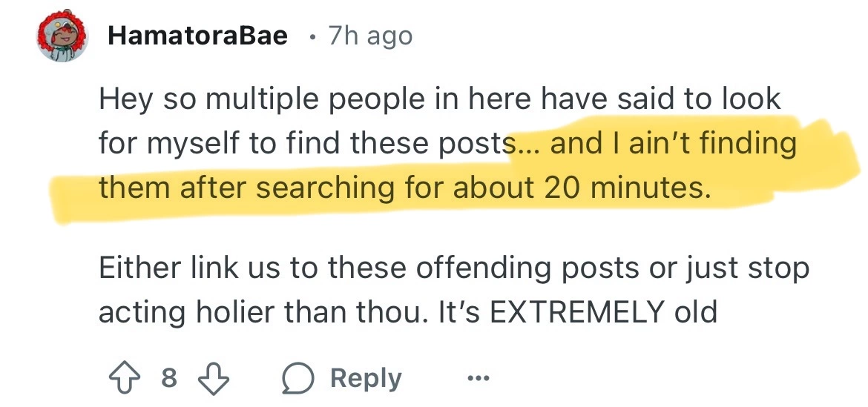The image size is (868, 407).
Task: Click the speech bubble reply icon
Action: tap(298, 379)
